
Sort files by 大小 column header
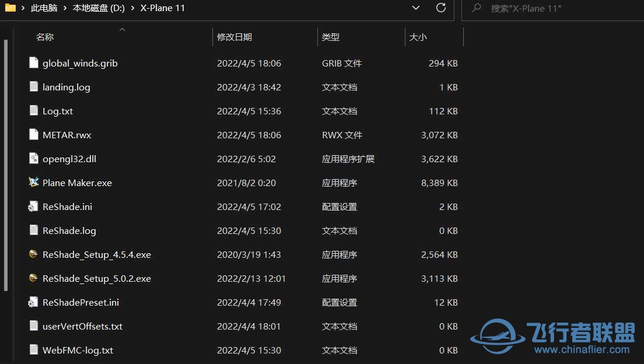[x=418, y=37]
